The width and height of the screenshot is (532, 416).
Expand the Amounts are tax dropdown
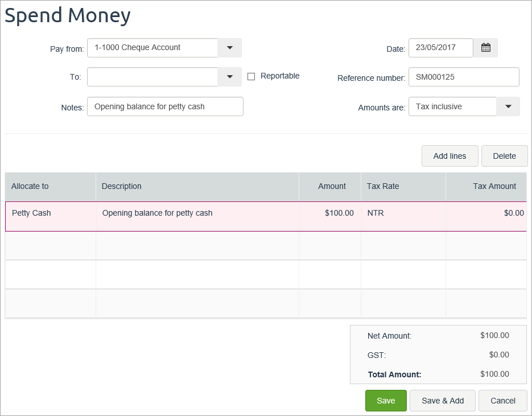pos(508,106)
